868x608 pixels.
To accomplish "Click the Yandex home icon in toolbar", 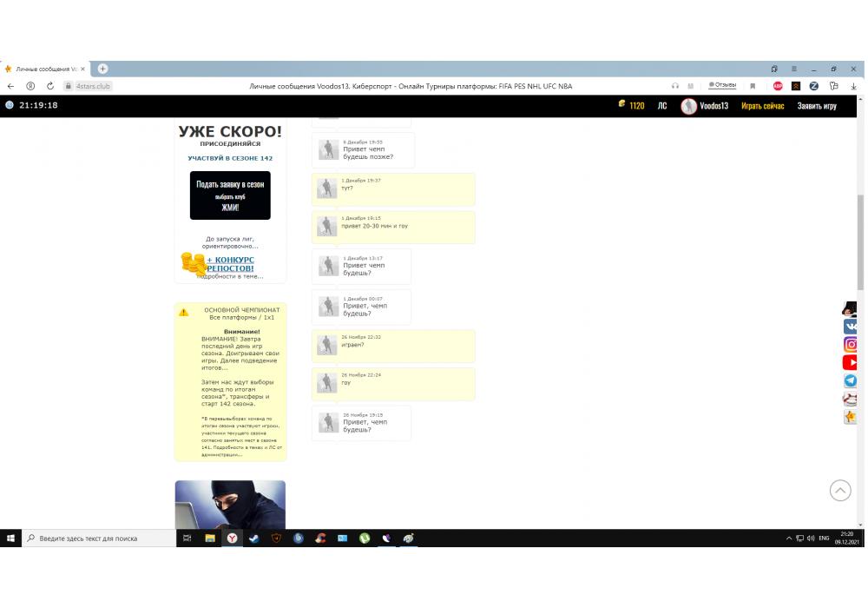I will click(x=30, y=86).
